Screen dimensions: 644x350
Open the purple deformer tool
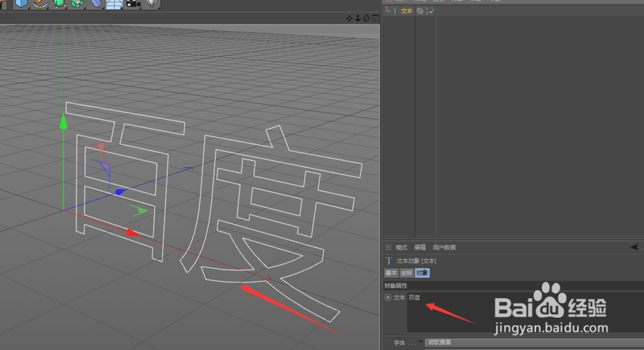[96, 4]
